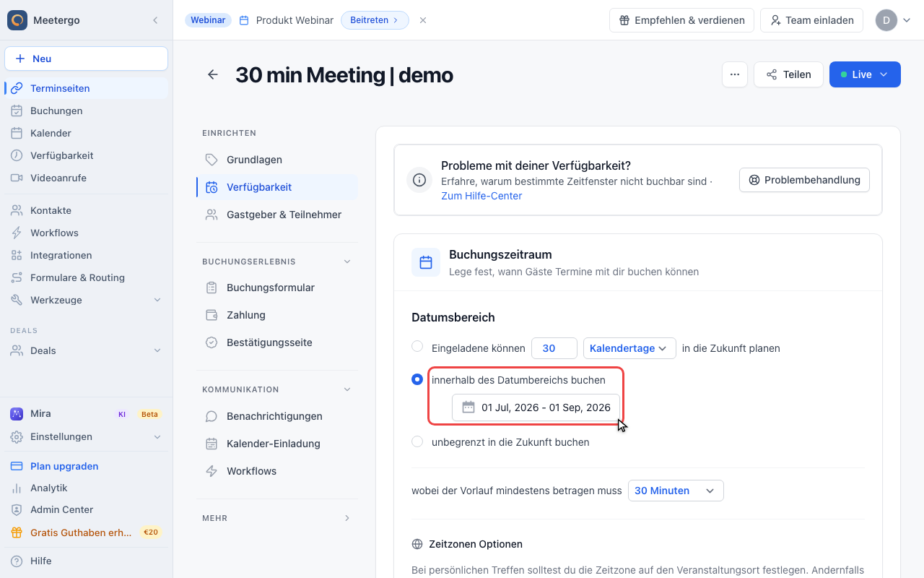Click the Buchungszeitraum calendar icon
Image resolution: width=924 pixels, height=578 pixels.
(426, 262)
